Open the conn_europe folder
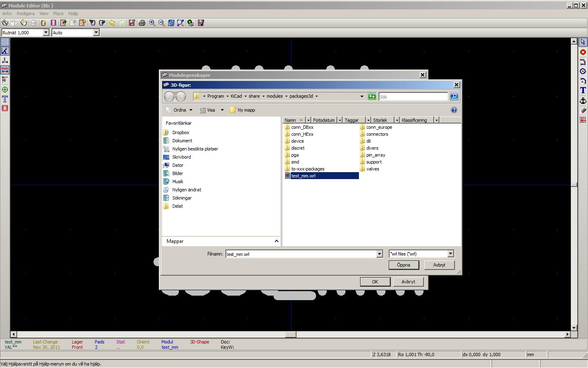Image resolution: width=588 pixels, height=368 pixels. (x=379, y=127)
